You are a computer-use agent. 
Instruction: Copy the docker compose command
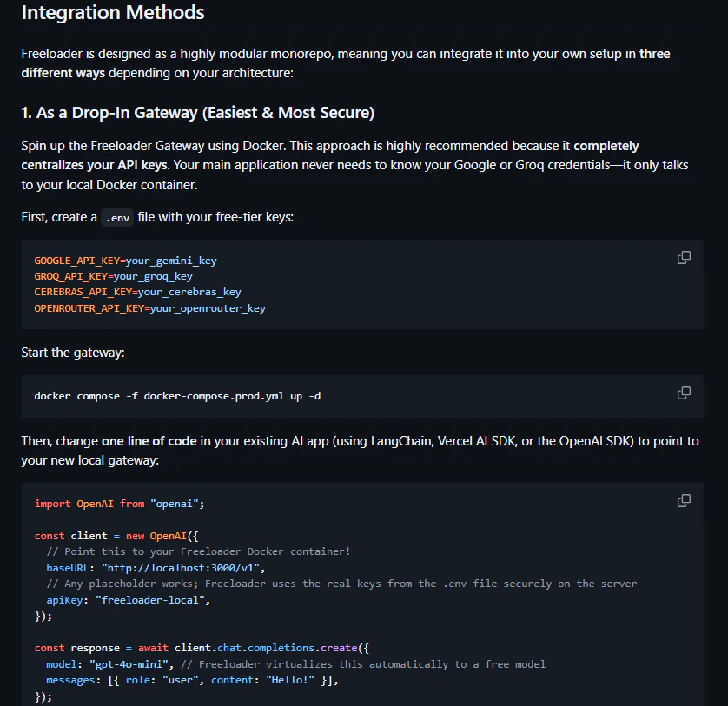tap(684, 393)
